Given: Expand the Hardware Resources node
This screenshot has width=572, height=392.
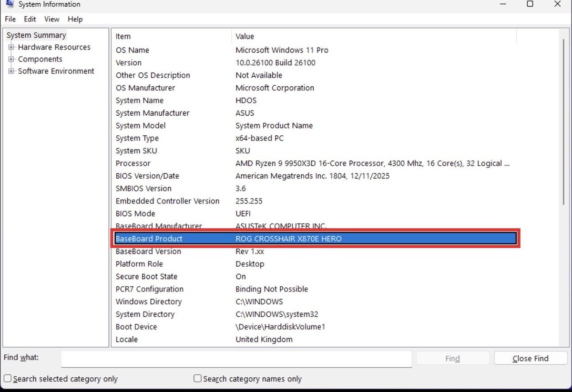Looking at the screenshot, I should coord(11,47).
